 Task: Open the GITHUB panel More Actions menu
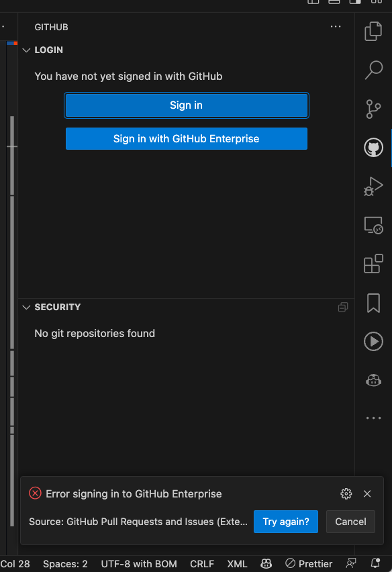335,27
